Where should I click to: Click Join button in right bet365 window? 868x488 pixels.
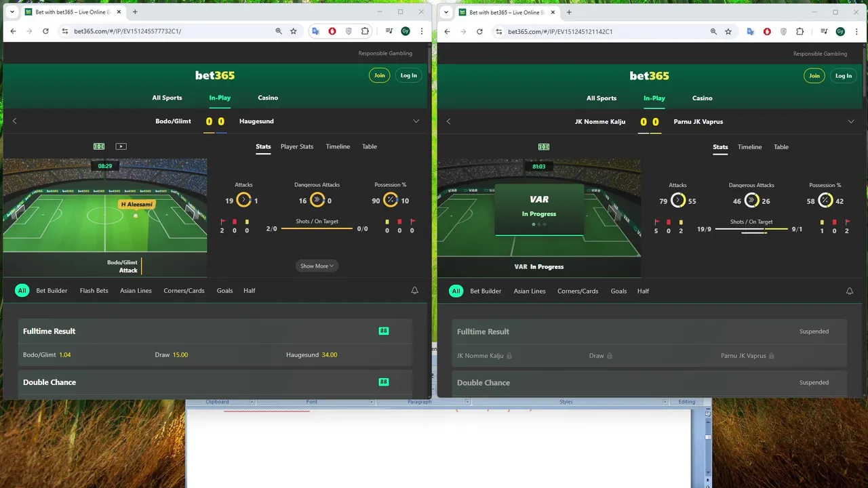tap(814, 76)
